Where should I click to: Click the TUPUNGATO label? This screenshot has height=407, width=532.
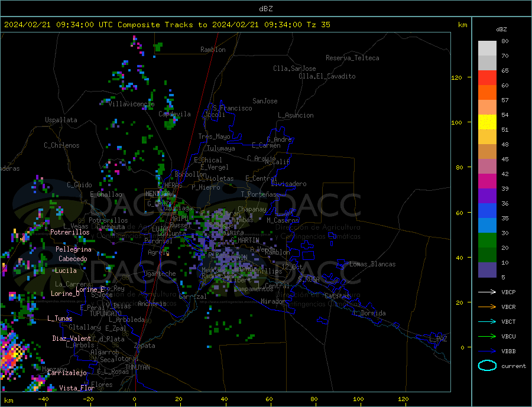(x=106, y=314)
